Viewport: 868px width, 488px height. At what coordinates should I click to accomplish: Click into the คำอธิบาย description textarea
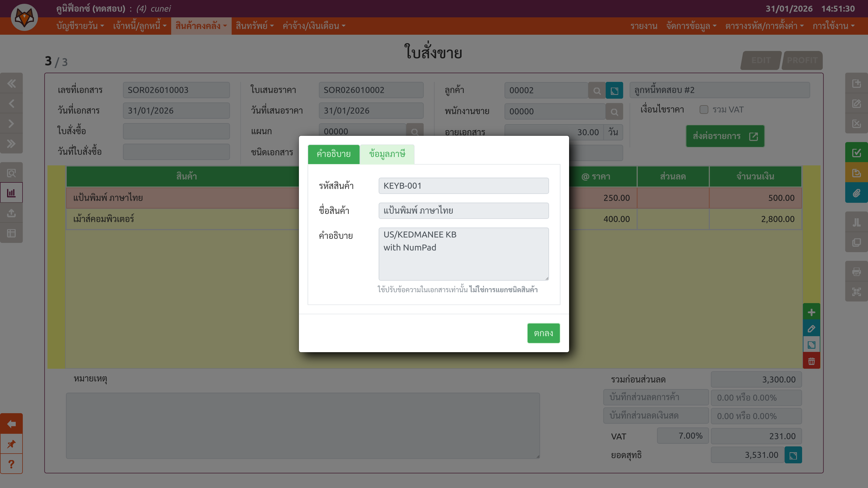pyautogui.click(x=463, y=254)
